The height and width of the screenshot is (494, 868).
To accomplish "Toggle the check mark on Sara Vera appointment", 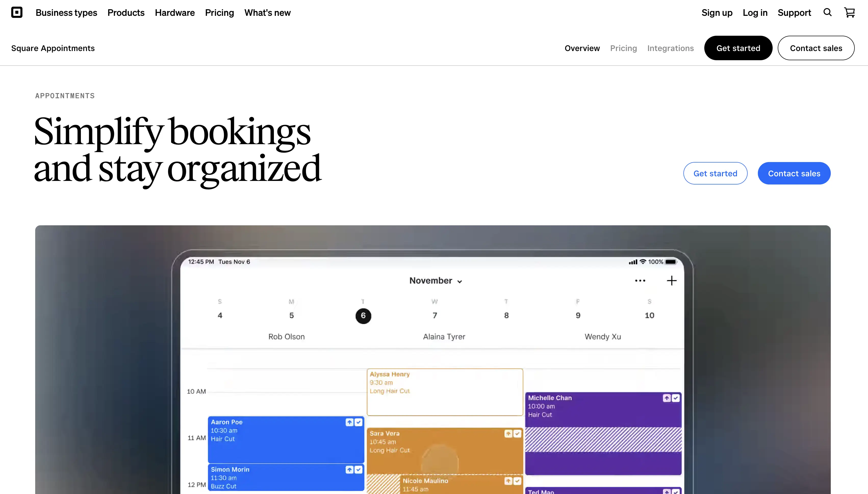I will click(x=517, y=434).
